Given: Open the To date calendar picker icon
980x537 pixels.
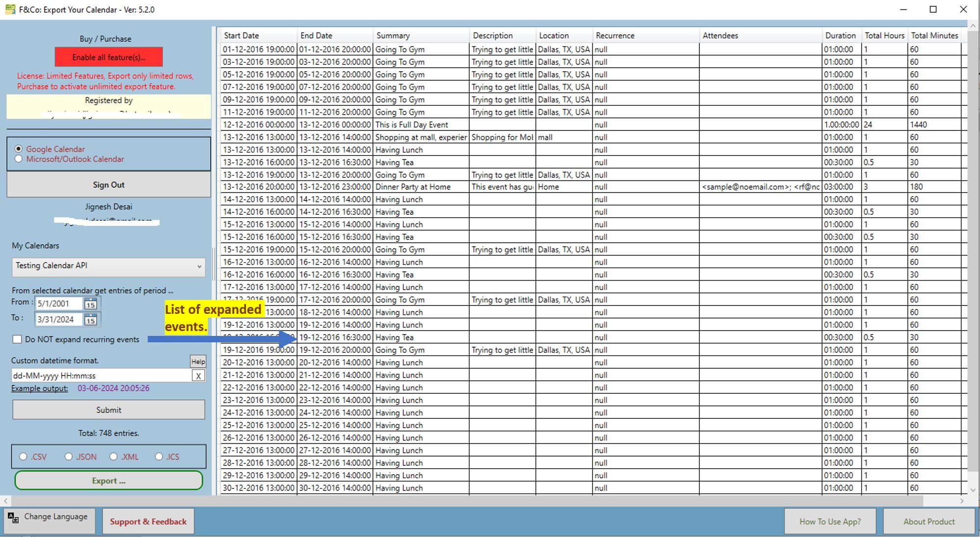Looking at the screenshot, I should pyautogui.click(x=90, y=320).
